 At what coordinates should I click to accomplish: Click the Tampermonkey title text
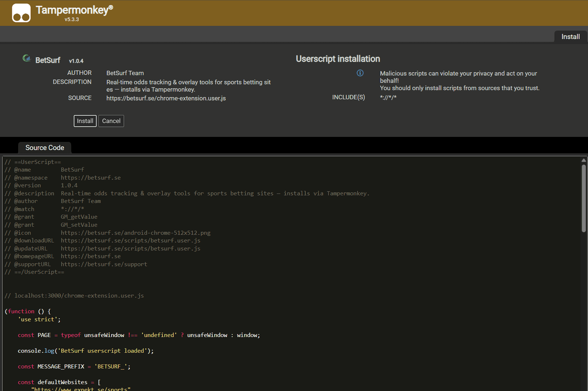pyautogui.click(x=74, y=10)
